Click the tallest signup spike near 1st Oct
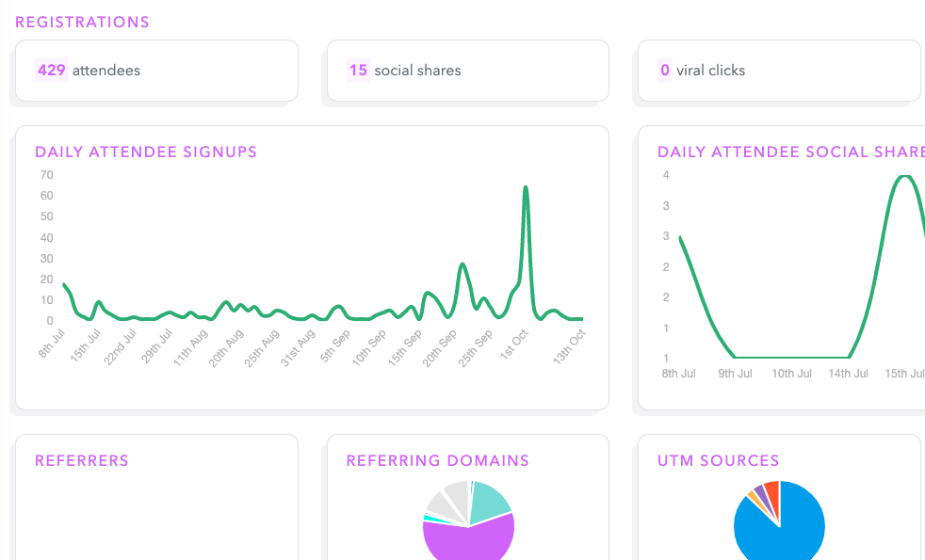The width and height of the screenshot is (925, 560). tap(525, 187)
